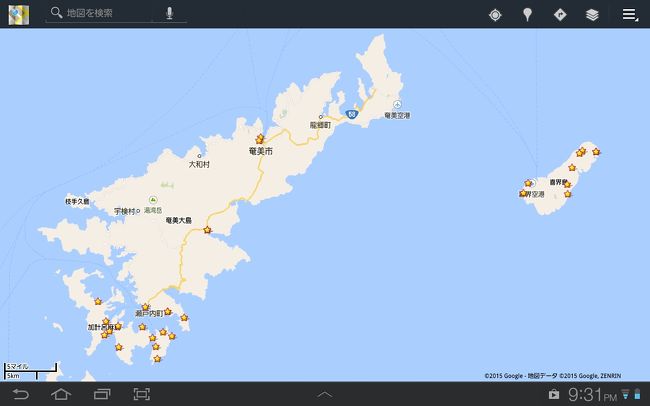650x406 pixels.
Task: Tap the Google Maps app icon
Action: (19, 15)
